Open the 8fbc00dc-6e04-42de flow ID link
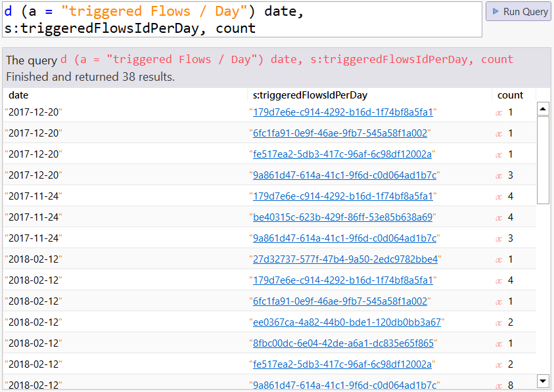 click(343, 343)
